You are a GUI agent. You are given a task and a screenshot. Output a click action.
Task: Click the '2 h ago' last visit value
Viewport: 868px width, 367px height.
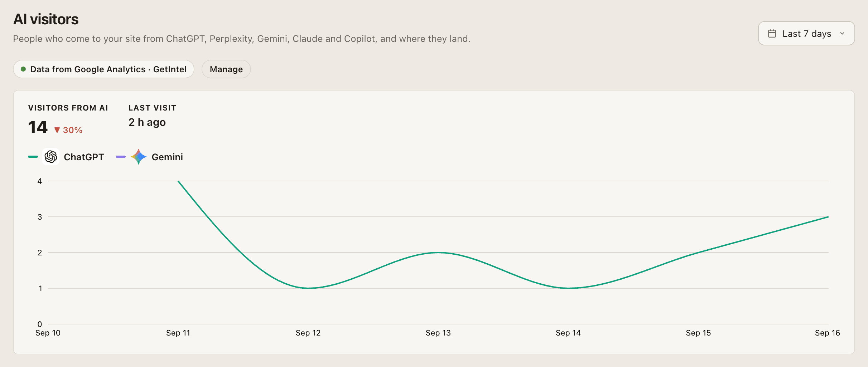pyautogui.click(x=147, y=122)
